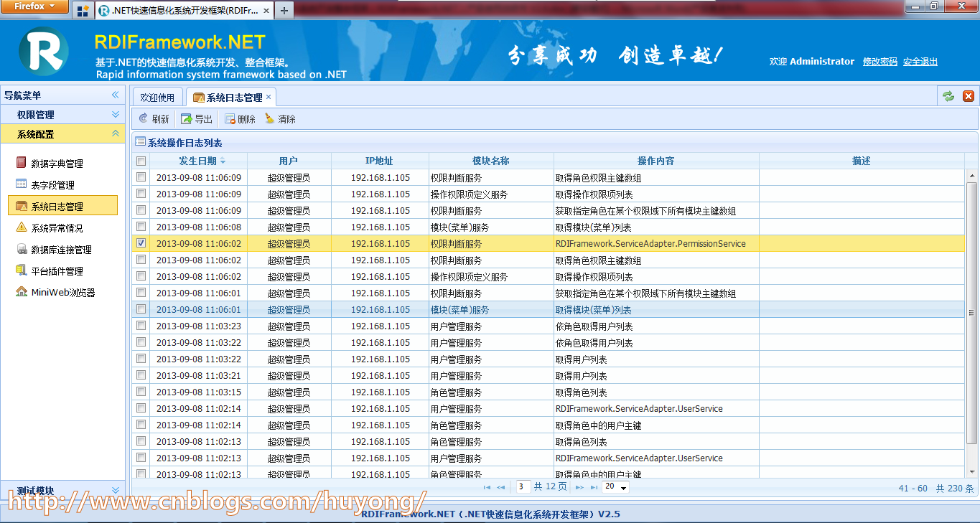Go to last page of log list

(x=594, y=487)
